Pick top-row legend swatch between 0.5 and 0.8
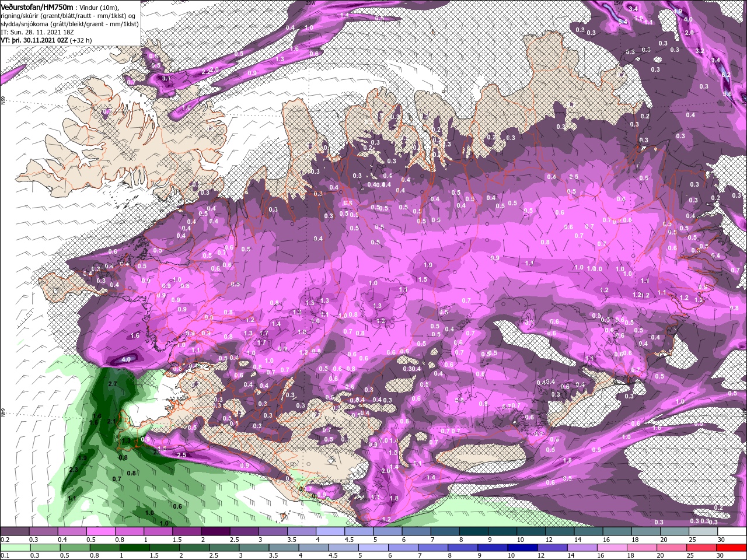 (100, 531)
